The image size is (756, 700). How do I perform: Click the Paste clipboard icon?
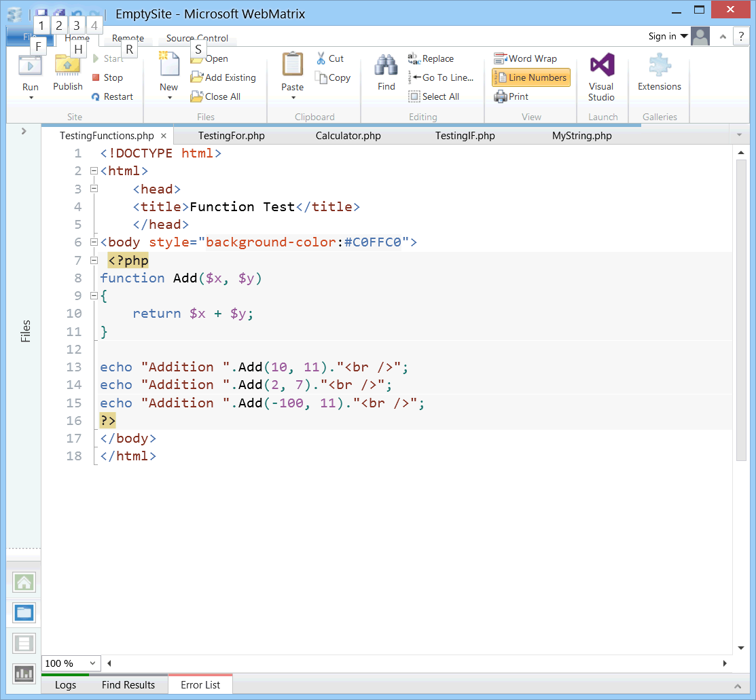(x=292, y=65)
